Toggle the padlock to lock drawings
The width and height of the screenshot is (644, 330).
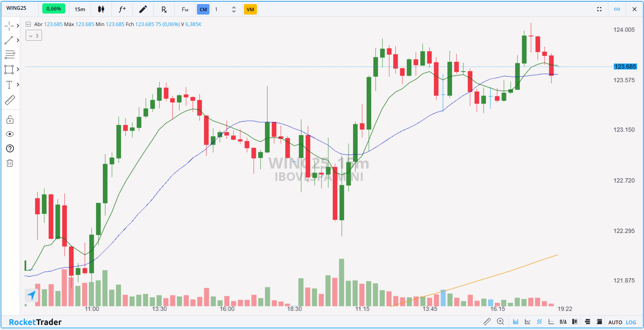[x=10, y=119]
